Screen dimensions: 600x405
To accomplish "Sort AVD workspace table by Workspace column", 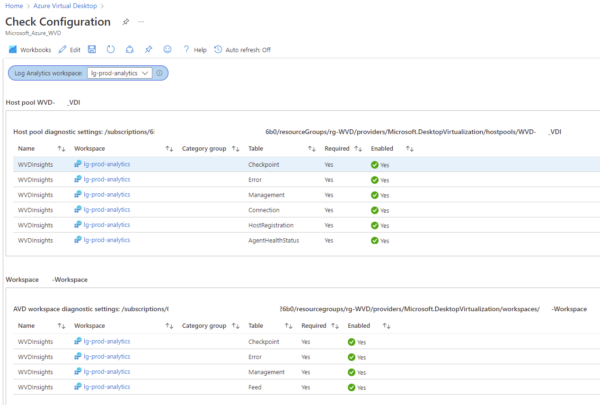I will [x=169, y=326].
